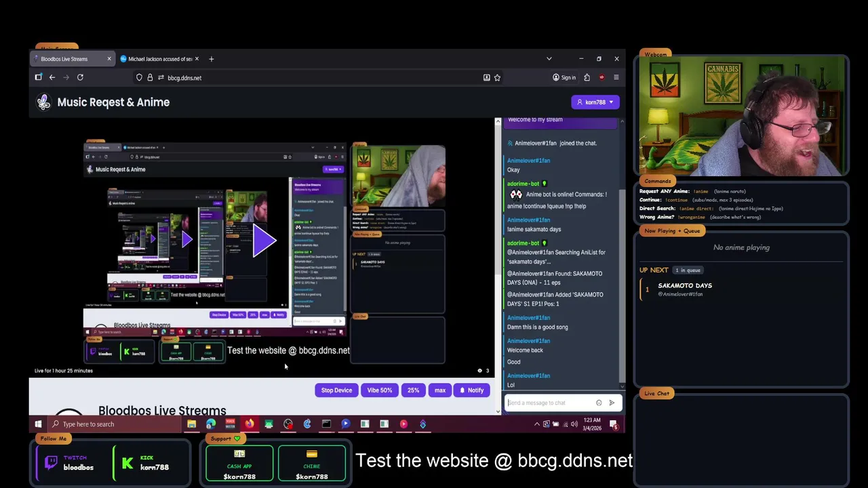Image resolution: width=868 pixels, height=488 pixels.
Task: Go back with the browser back arrow
Action: (x=52, y=77)
